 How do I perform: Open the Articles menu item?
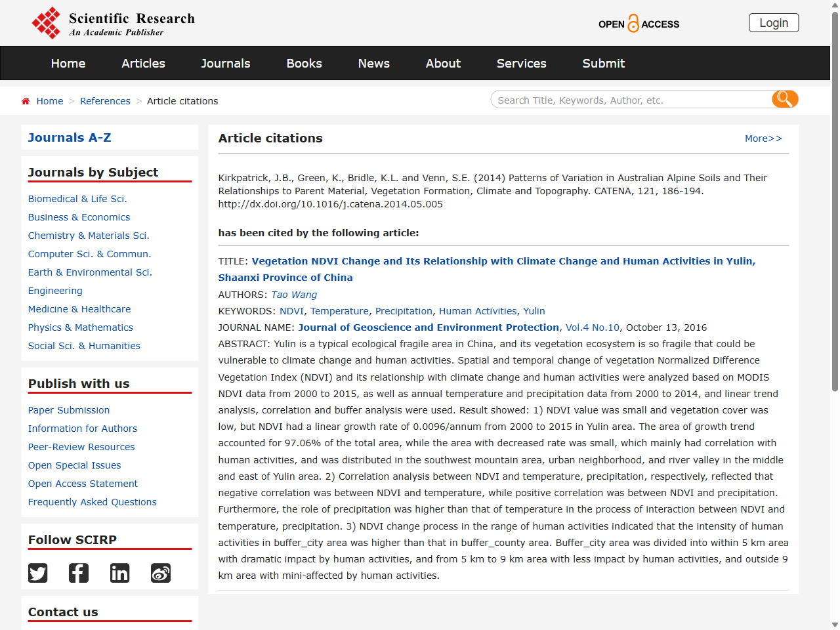143,64
